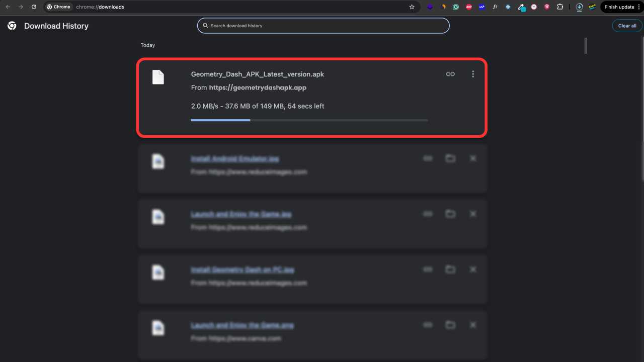
Task: Open the Grammarly extension
Action: pyautogui.click(x=455, y=7)
